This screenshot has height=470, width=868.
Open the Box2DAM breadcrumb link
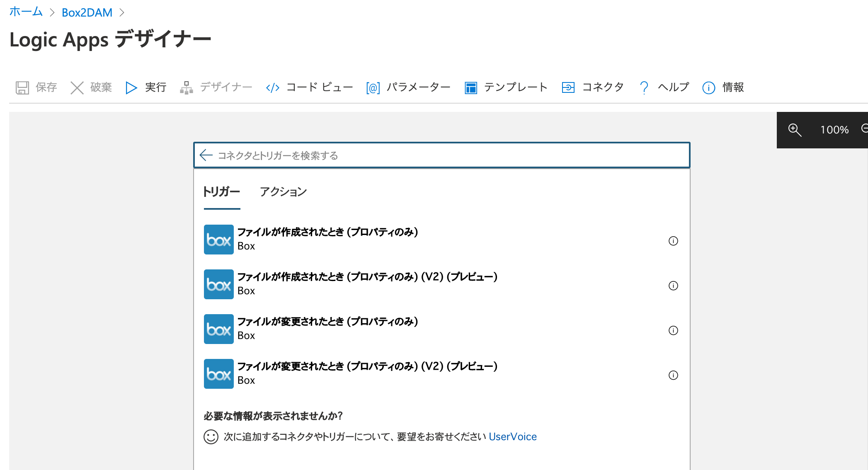tap(87, 12)
